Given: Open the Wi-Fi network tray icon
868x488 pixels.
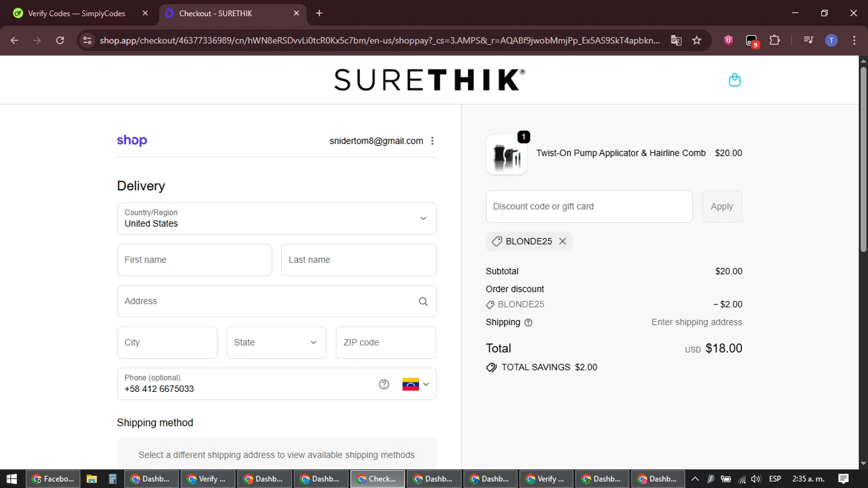Looking at the screenshot, I should 742,479.
